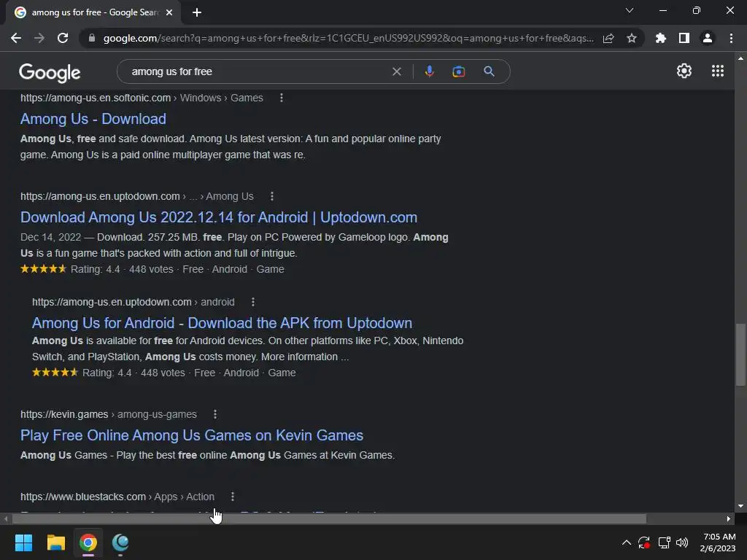View site information padlock icon
This screenshot has width=747, height=560.
92,38
